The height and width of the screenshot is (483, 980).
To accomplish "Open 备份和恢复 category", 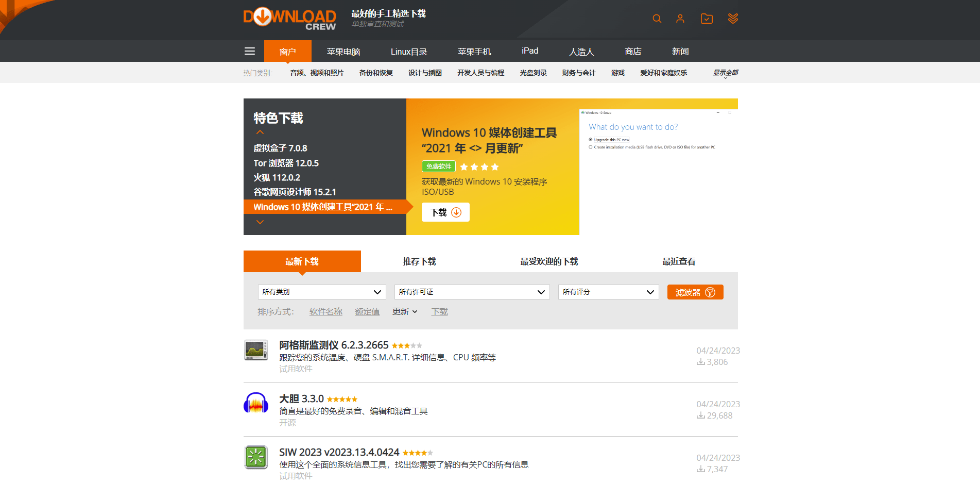I will point(376,73).
